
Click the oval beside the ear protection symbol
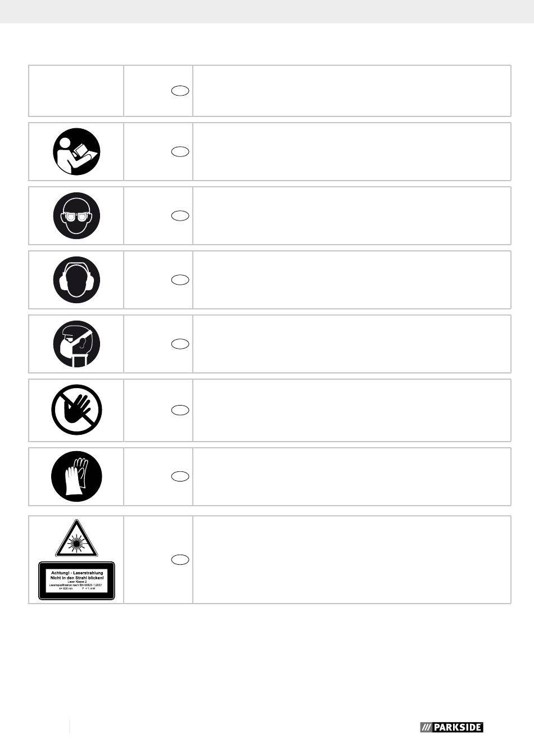(180, 280)
